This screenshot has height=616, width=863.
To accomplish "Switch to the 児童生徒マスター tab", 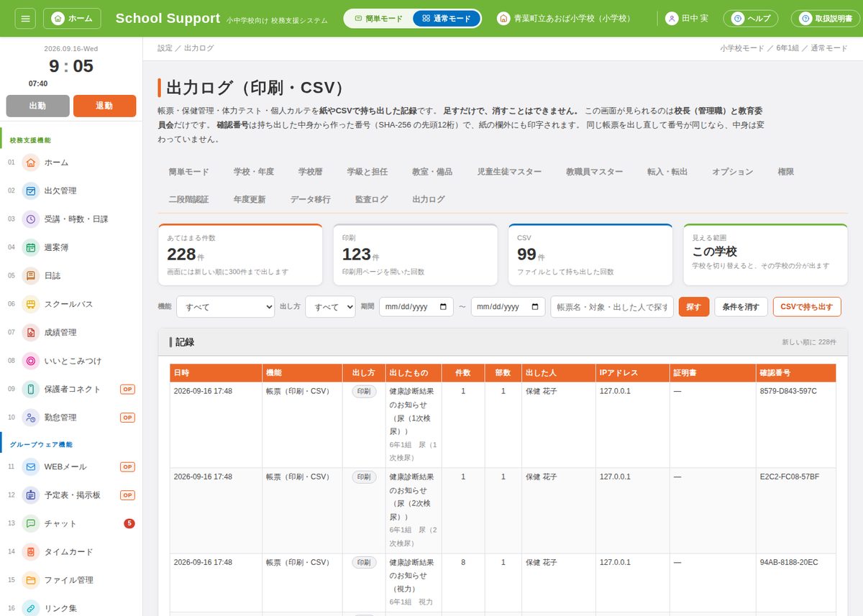I will click(x=509, y=172).
